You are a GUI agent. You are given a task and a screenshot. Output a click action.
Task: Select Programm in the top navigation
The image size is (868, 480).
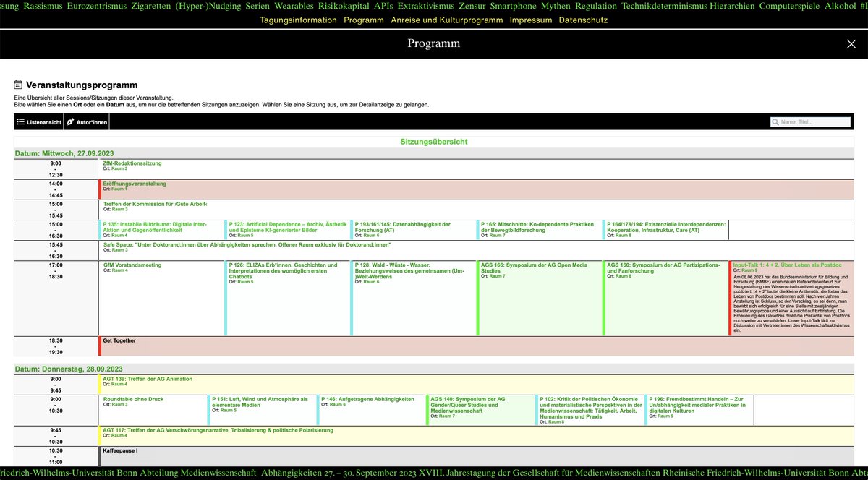[364, 20]
